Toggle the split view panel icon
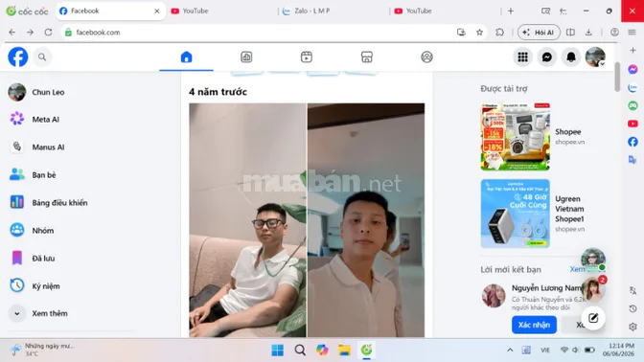 (x=570, y=32)
